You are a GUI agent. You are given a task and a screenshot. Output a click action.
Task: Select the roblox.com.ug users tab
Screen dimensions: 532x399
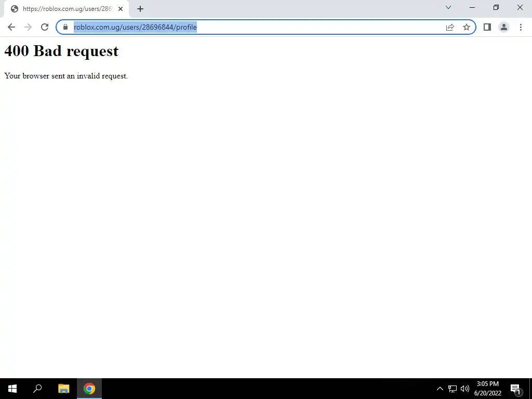tap(66, 9)
